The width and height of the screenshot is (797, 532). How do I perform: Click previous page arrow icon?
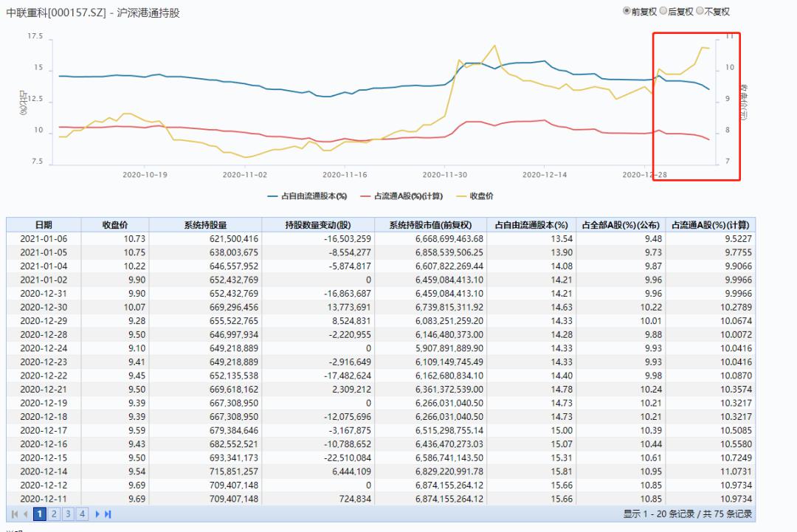(25, 514)
